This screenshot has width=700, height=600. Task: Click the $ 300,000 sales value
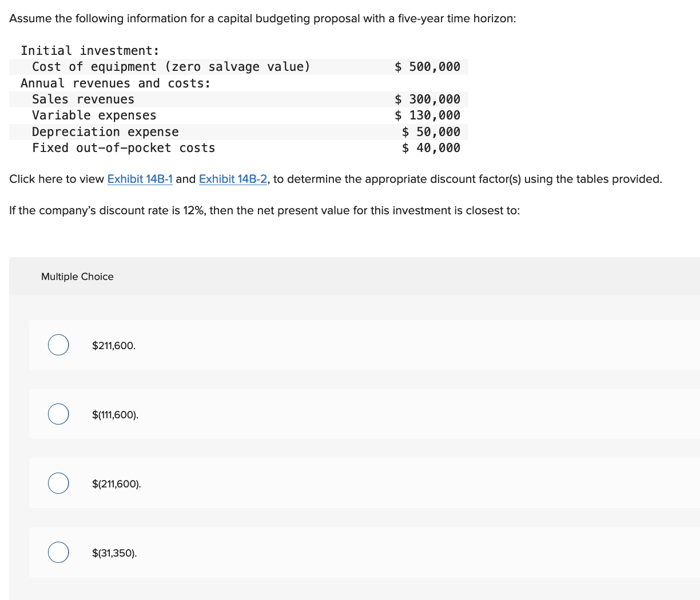(427, 99)
